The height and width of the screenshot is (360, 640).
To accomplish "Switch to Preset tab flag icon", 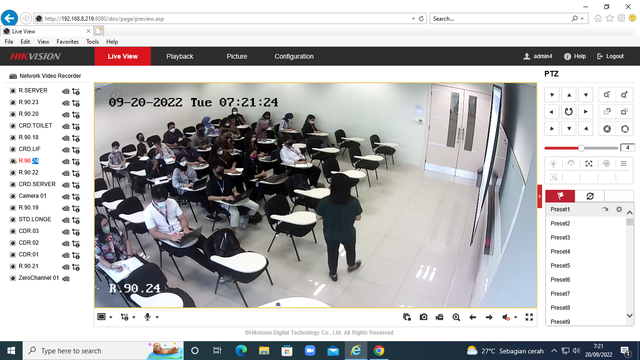I will (560, 196).
